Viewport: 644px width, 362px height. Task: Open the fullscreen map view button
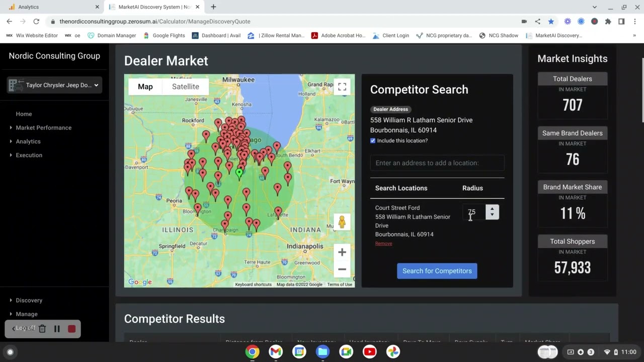342,87
